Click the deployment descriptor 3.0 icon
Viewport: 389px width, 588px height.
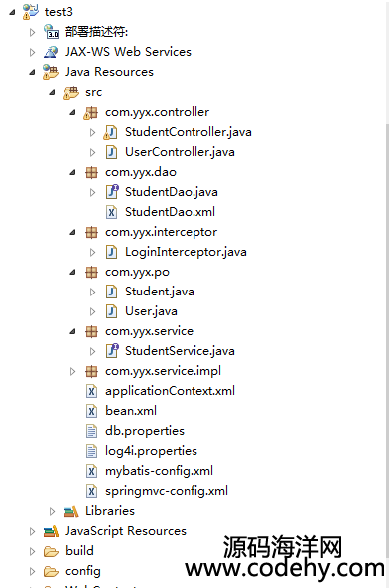[51, 32]
